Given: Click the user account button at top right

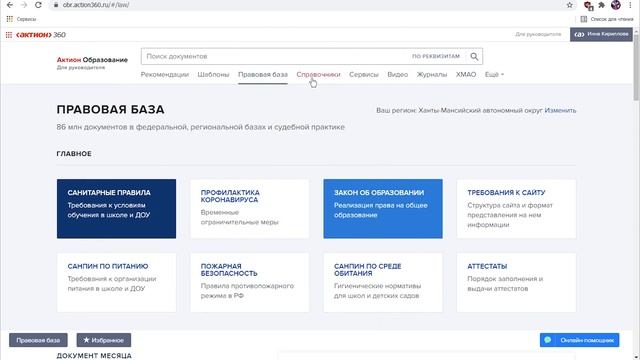Looking at the screenshot, I should [601, 34].
